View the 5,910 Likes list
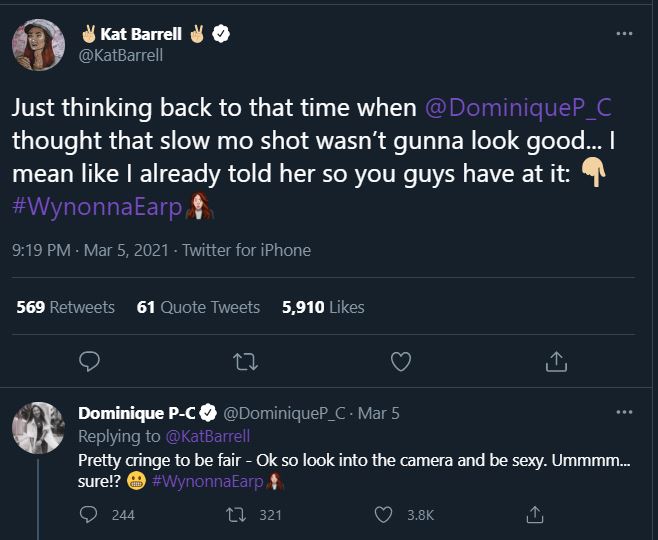Image resolution: width=658 pixels, height=540 pixels. tap(323, 307)
